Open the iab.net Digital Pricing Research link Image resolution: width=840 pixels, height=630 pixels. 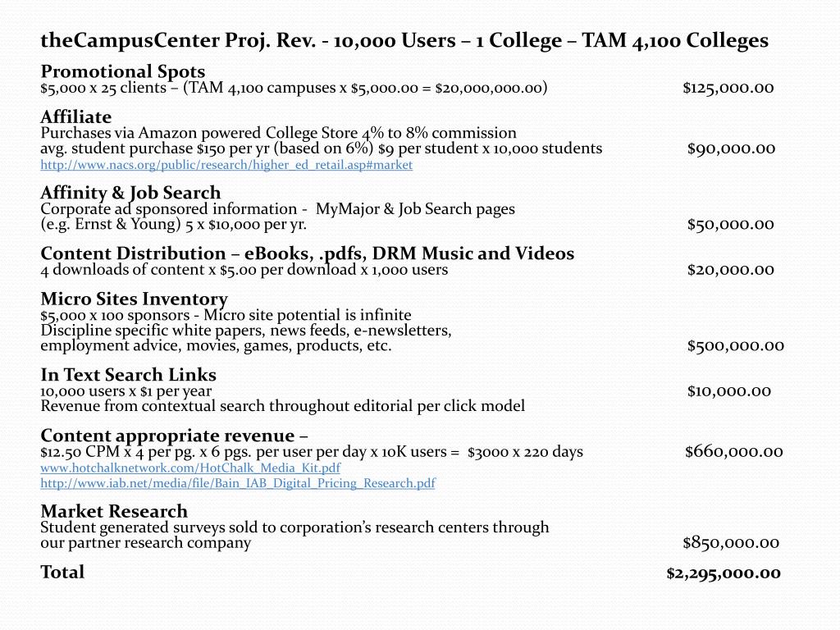pos(238,483)
